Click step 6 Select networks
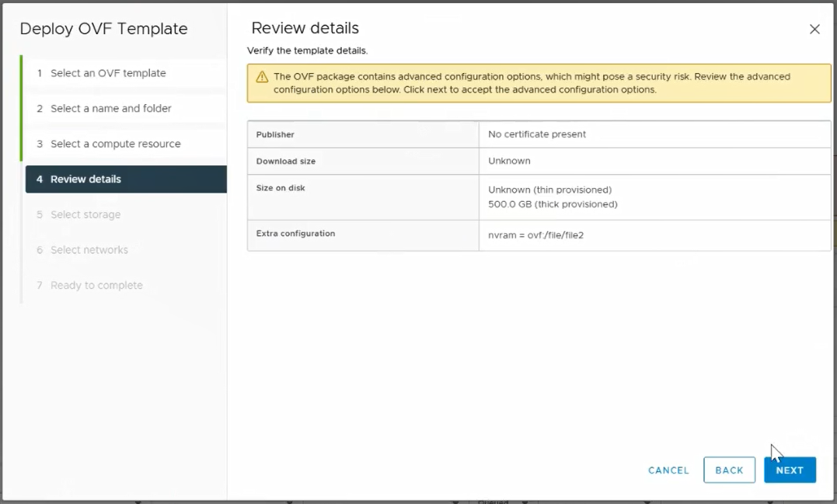 pyautogui.click(x=89, y=250)
